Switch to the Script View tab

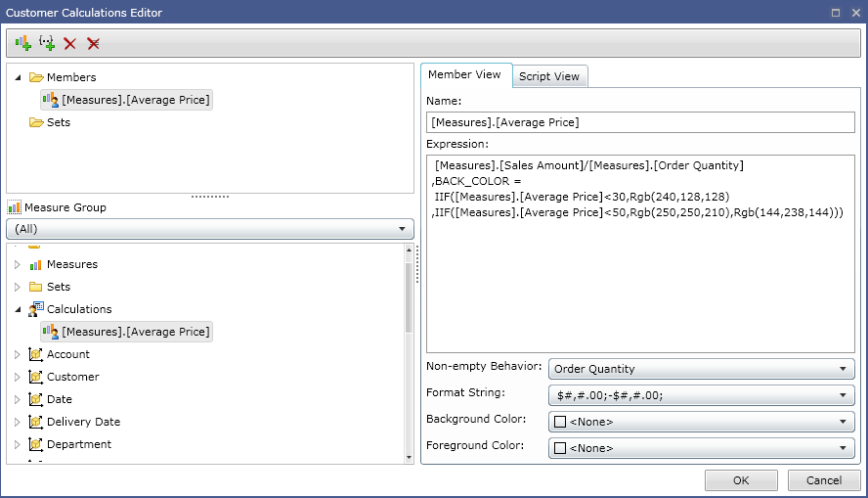pyautogui.click(x=549, y=76)
